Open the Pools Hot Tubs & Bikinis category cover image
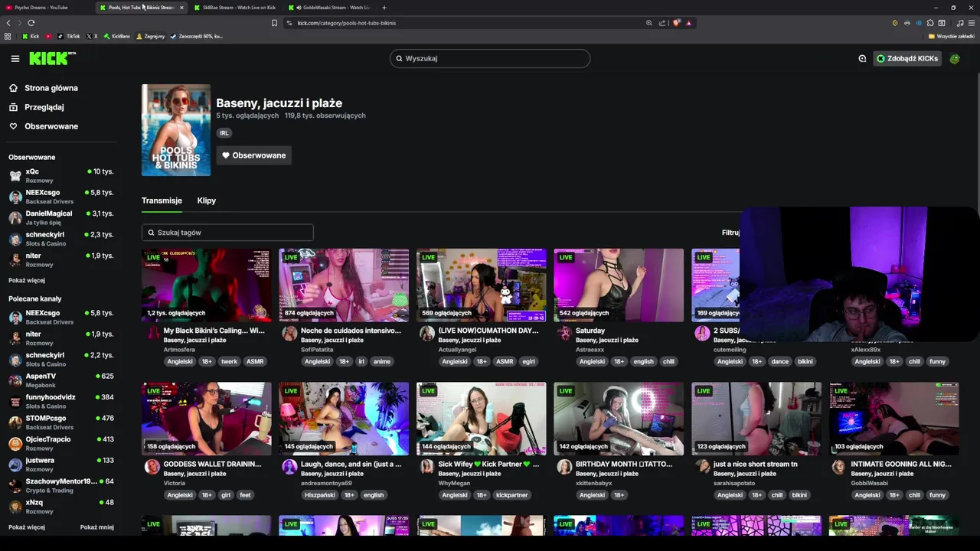Screen dimensions: 980x551 176,130
